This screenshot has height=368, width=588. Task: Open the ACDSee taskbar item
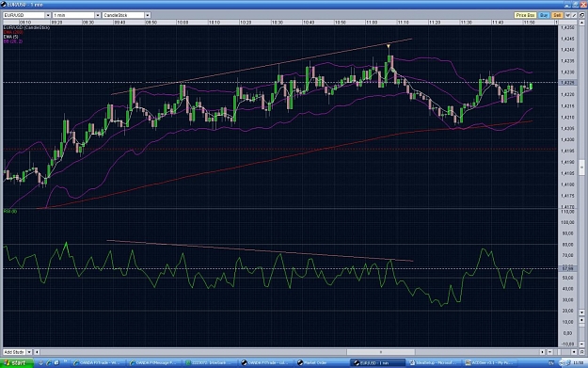coord(491,362)
